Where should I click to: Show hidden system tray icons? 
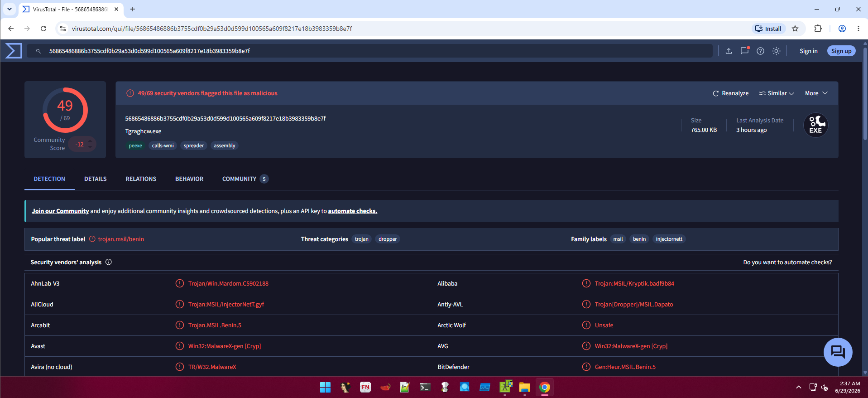[x=798, y=387]
